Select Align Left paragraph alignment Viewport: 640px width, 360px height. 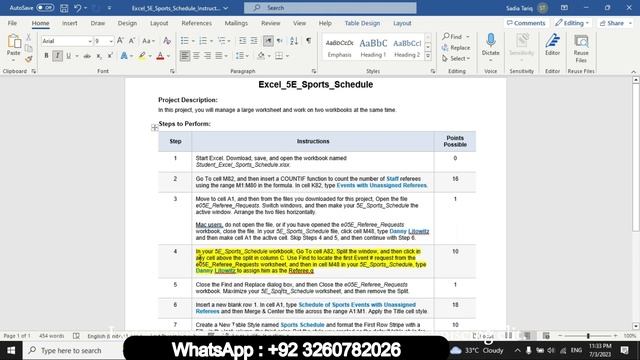(184, 56)
